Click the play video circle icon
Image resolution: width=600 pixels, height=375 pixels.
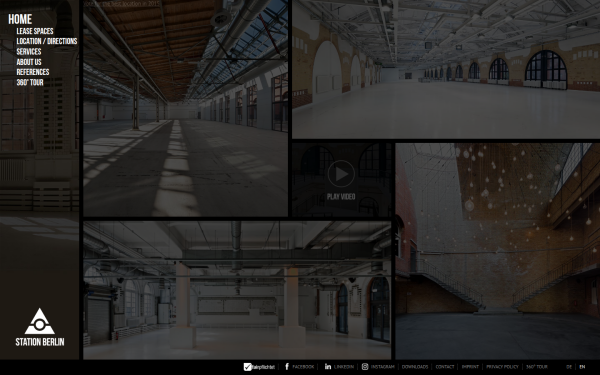click(341, 174)
